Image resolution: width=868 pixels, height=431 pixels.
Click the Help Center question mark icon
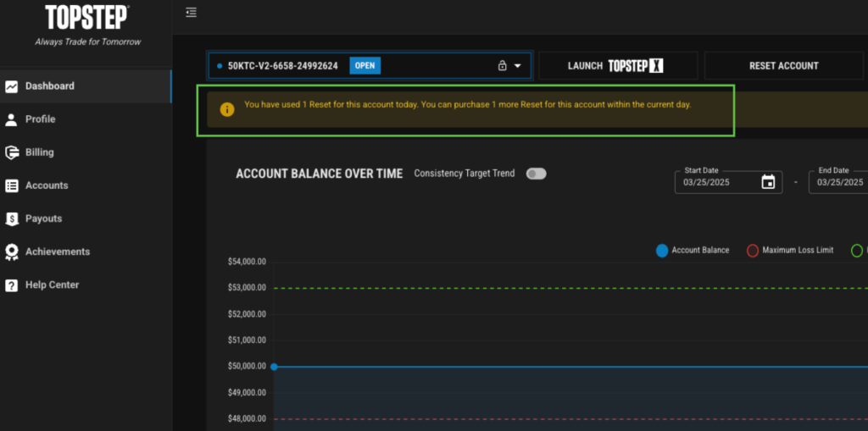(12, 285)
